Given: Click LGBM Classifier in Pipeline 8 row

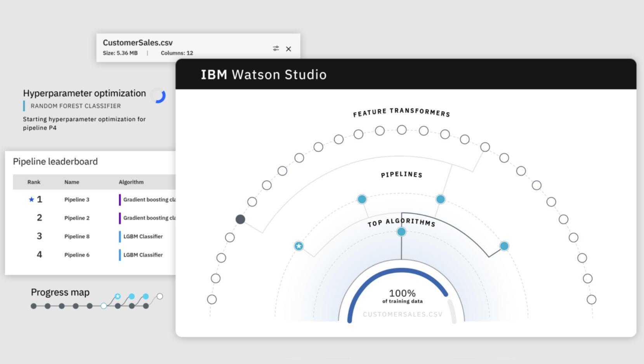Looking at the screenshot, I should click(143, 236).
